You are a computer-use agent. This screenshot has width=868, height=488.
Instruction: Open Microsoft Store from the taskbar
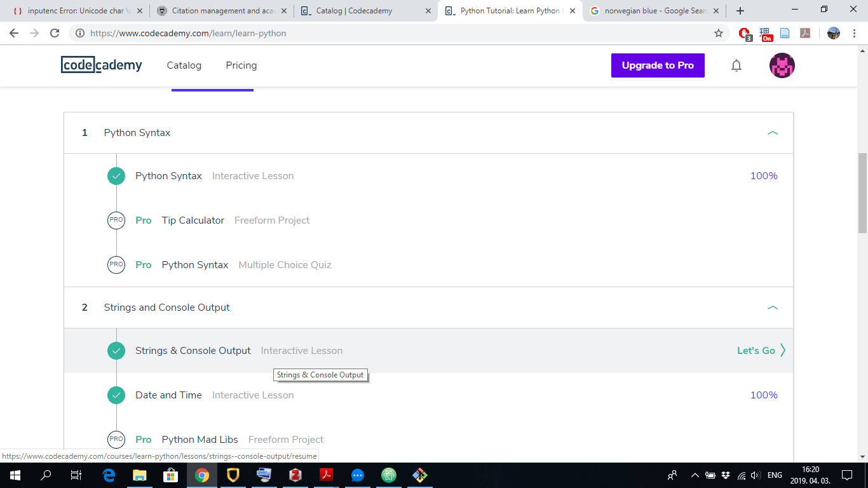(x=170, y=475)
